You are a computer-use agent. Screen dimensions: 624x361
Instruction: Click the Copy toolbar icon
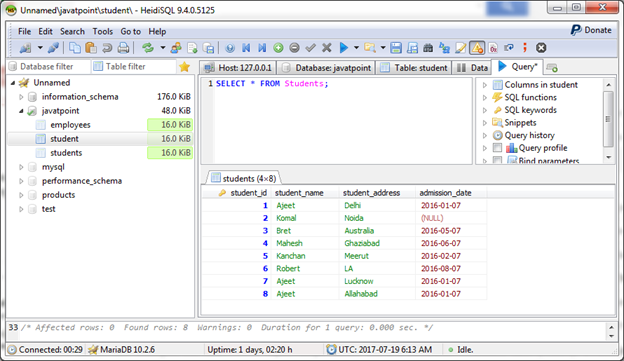(75, 48)
